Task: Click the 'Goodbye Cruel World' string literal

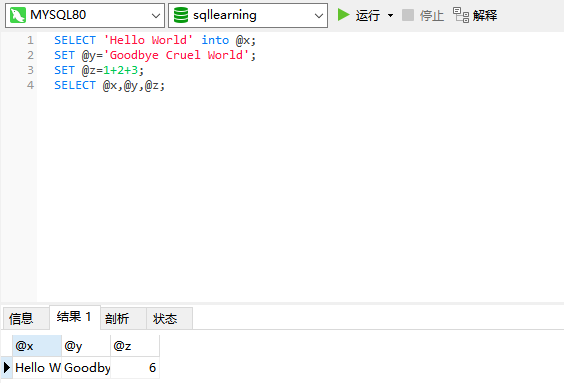Action: pos(176,55)
